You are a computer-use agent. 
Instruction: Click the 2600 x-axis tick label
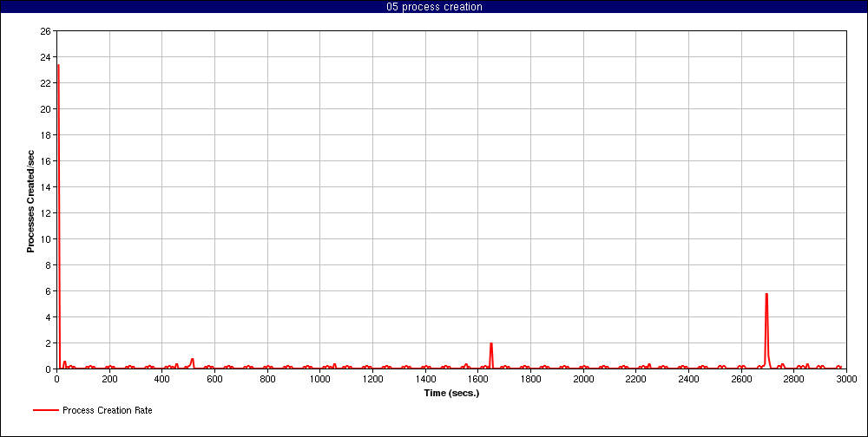[x=741, y=380]
